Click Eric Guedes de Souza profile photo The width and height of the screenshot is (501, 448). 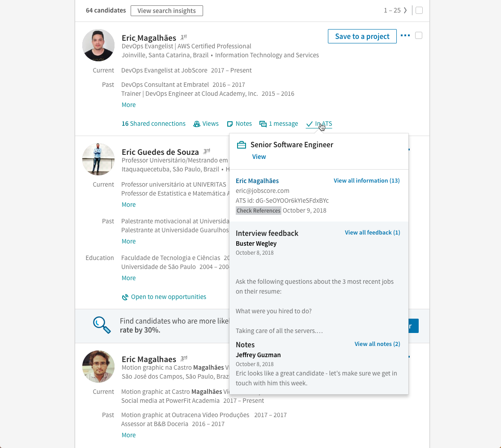(x=98, y=159)
